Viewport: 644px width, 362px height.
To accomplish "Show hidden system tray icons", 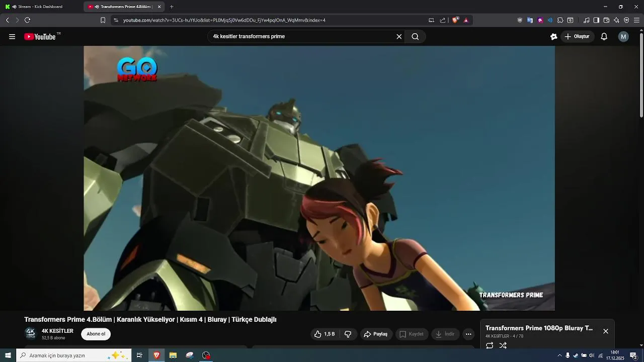I will click(x=559, y=355).
